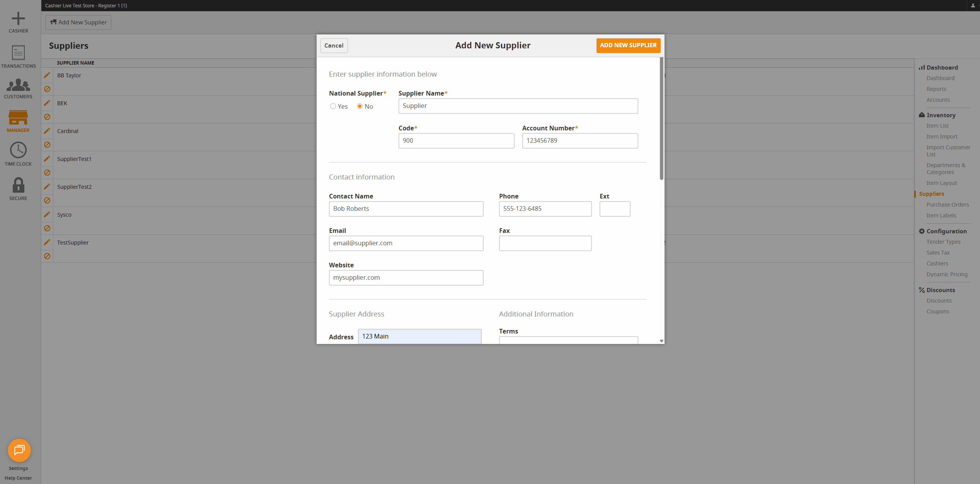Screen dimensions: 980x484
Task: Select the Manager store icon
Action: [x=18, y=118]
